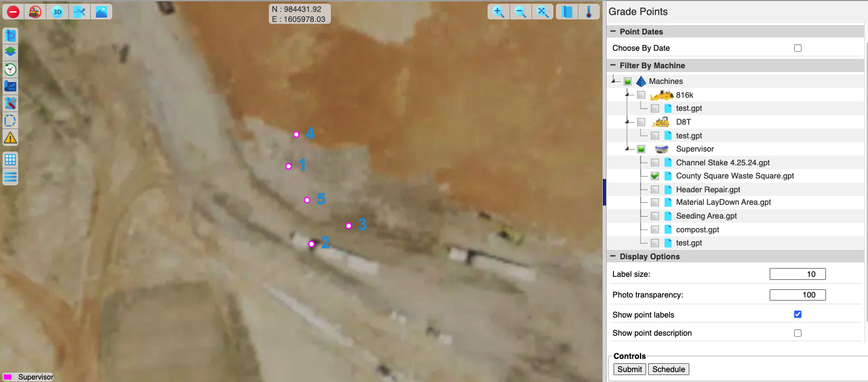Select Material LayDown Area.gpt row
868x382 pixels.
(x=723, y=202)
